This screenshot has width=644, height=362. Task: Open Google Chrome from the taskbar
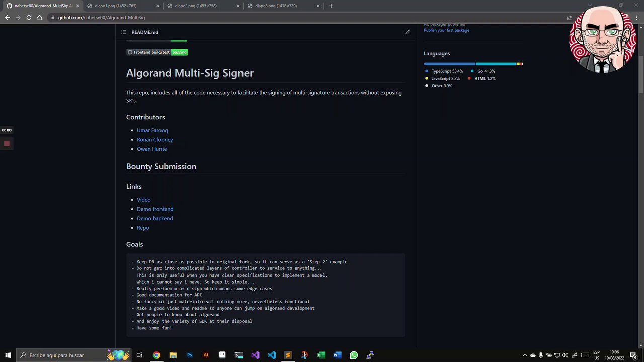[156, 355]
